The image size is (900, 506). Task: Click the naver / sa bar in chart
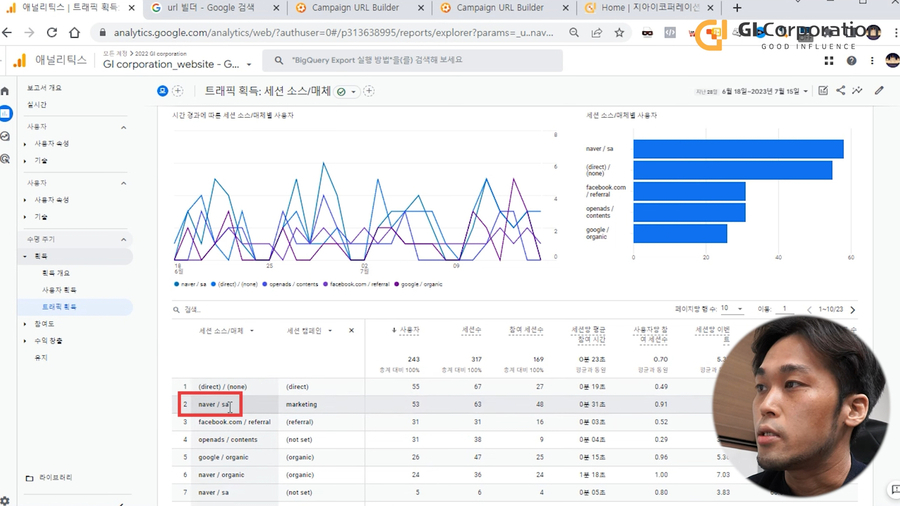[738, 149]
